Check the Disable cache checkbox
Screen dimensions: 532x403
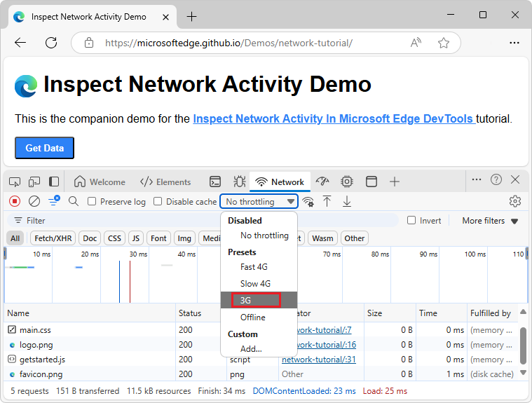coord(158,202)
